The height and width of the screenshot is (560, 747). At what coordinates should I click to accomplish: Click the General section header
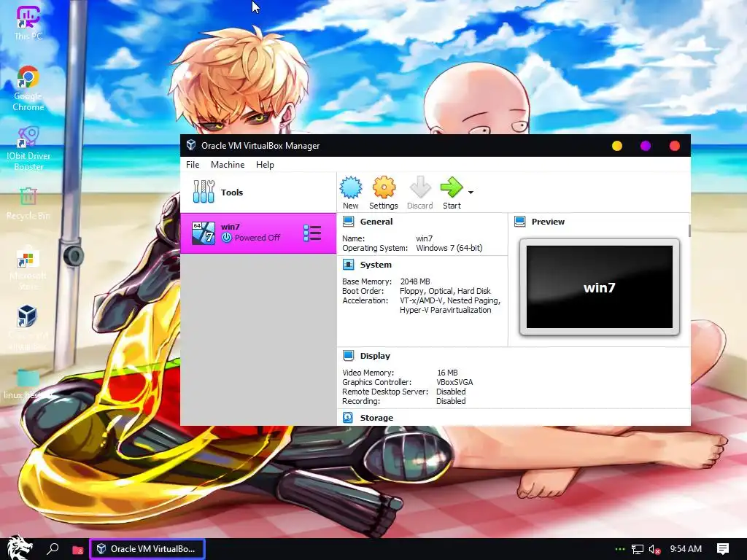[x=376, y=222]
